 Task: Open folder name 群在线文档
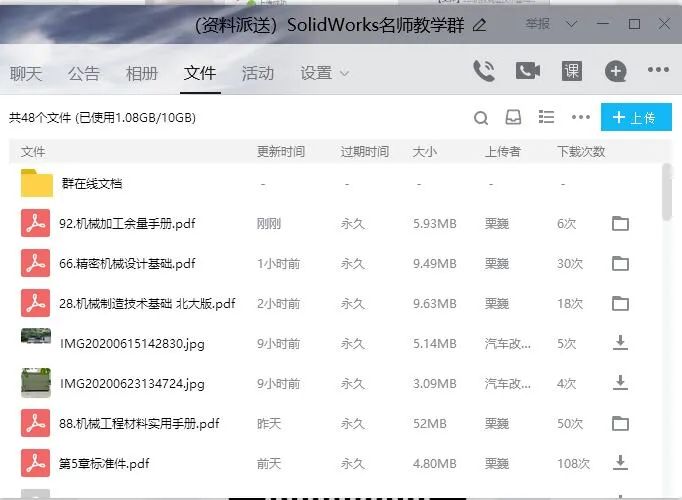point(92,183)
